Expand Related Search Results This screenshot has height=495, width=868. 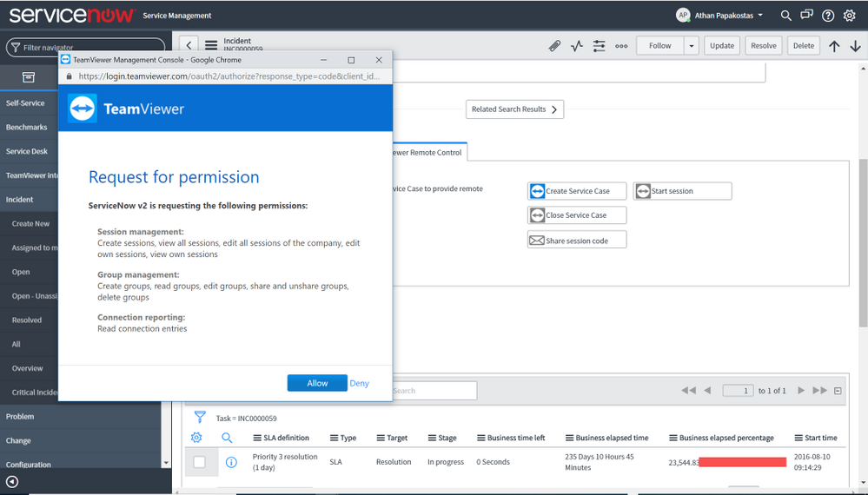coord(515,109)
